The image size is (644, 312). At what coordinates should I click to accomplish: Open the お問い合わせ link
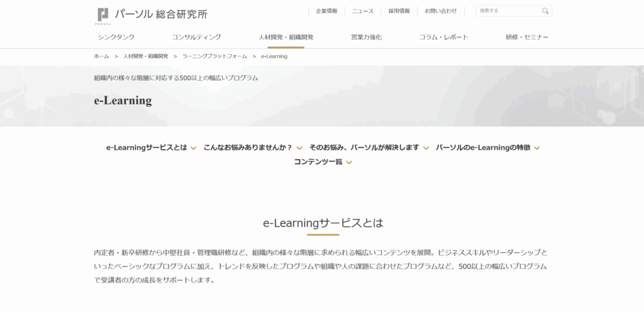tap(441, 11)
